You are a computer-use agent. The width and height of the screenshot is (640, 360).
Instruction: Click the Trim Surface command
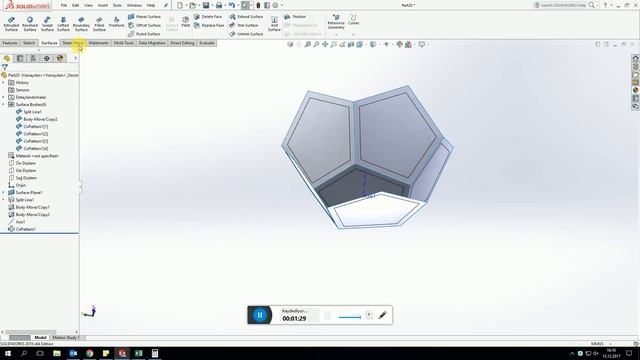pyautogui.click(x=244, y=25)
